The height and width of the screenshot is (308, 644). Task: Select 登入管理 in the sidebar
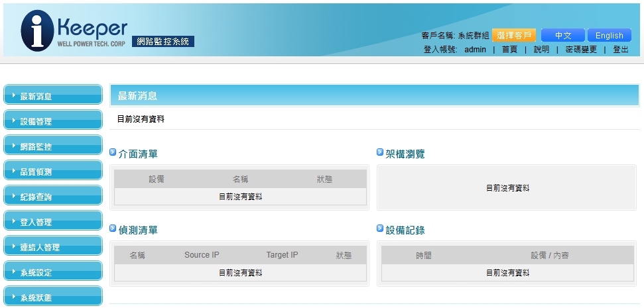pyautogui.click(x=53, y=222)
